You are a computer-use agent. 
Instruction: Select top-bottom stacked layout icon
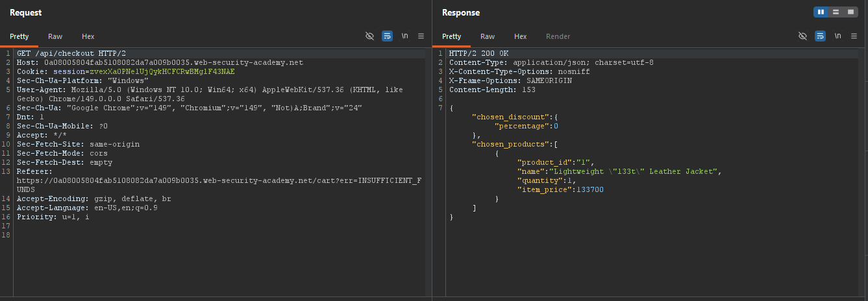tap(836, 12)
